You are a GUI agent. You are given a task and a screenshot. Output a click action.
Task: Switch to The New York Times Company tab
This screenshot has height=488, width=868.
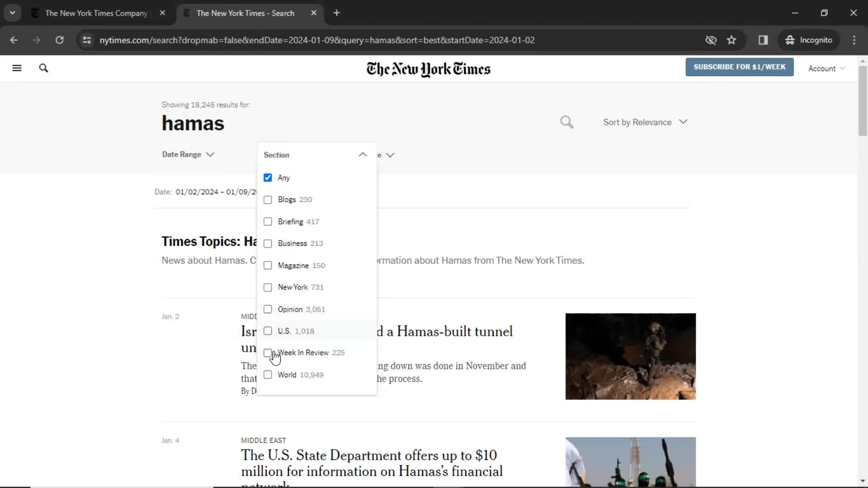click(96, 13)
